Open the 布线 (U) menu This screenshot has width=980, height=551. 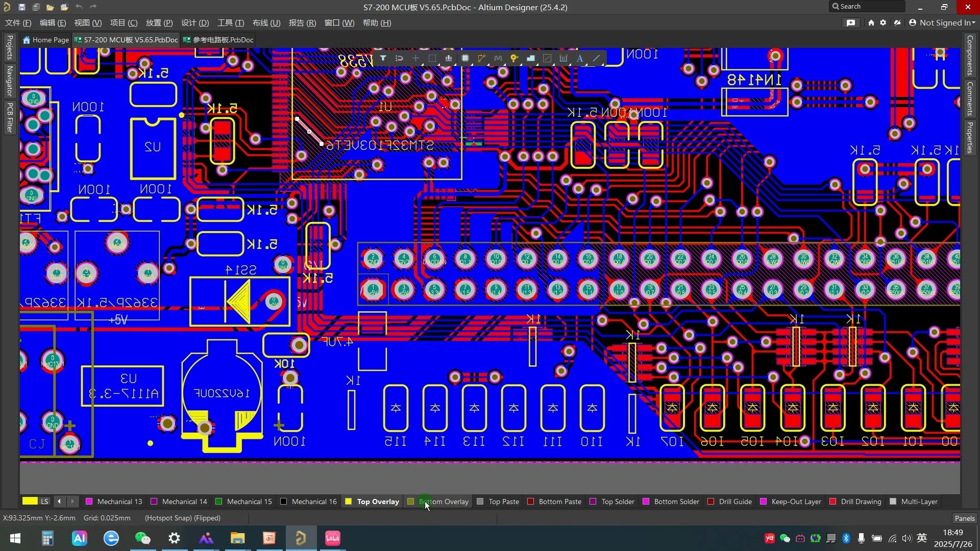click(266, 23)
